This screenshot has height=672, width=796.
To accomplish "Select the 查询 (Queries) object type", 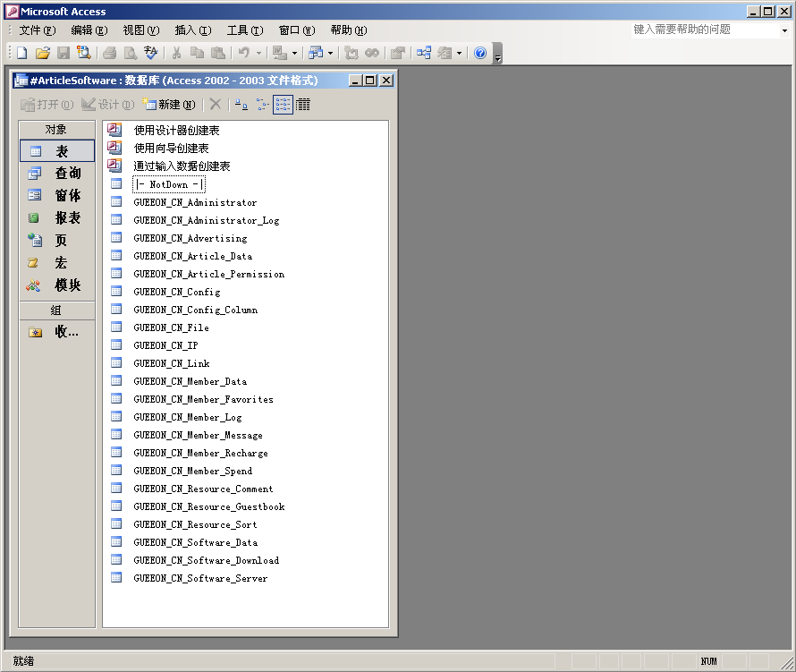I will (57, 174).
